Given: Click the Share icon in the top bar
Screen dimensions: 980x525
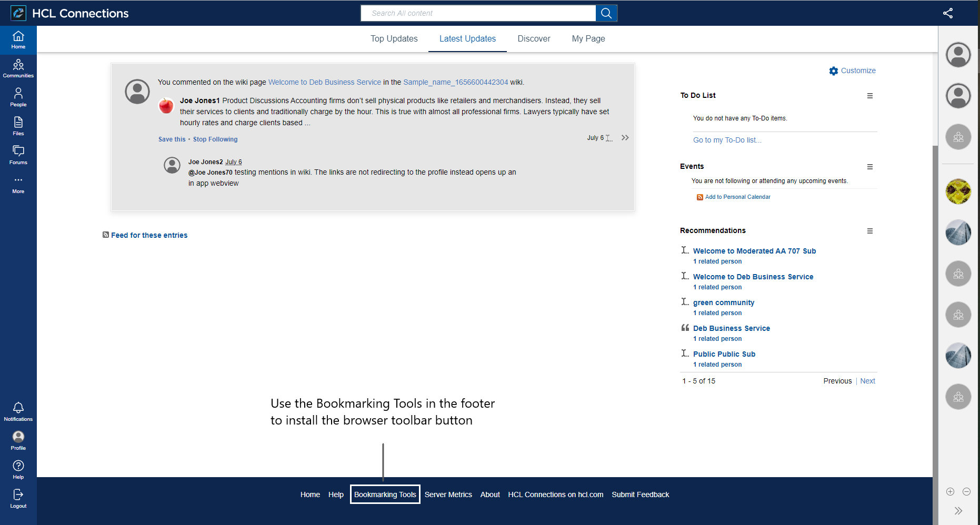Looking at the screenshot, I should pyautogui.click(x=948, y=13).
